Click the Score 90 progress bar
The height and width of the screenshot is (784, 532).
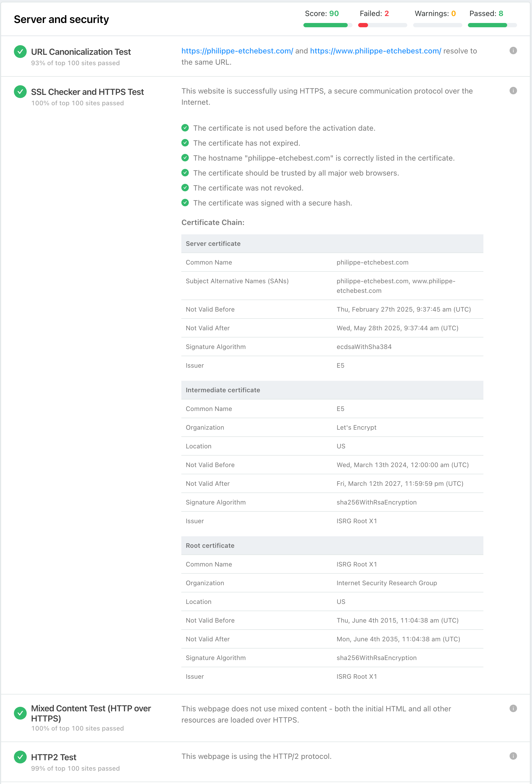pos(328,25)
